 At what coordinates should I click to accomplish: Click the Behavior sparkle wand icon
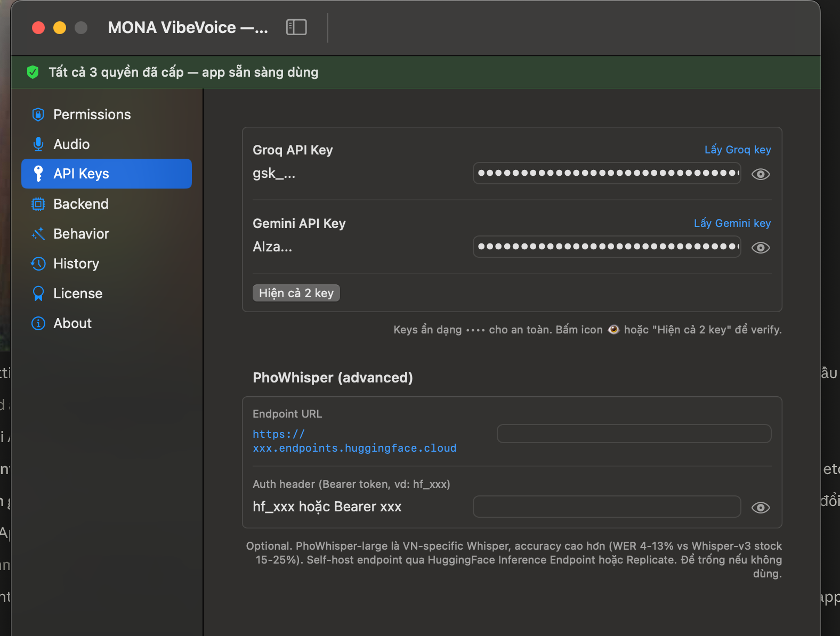(x=38, y=234)
